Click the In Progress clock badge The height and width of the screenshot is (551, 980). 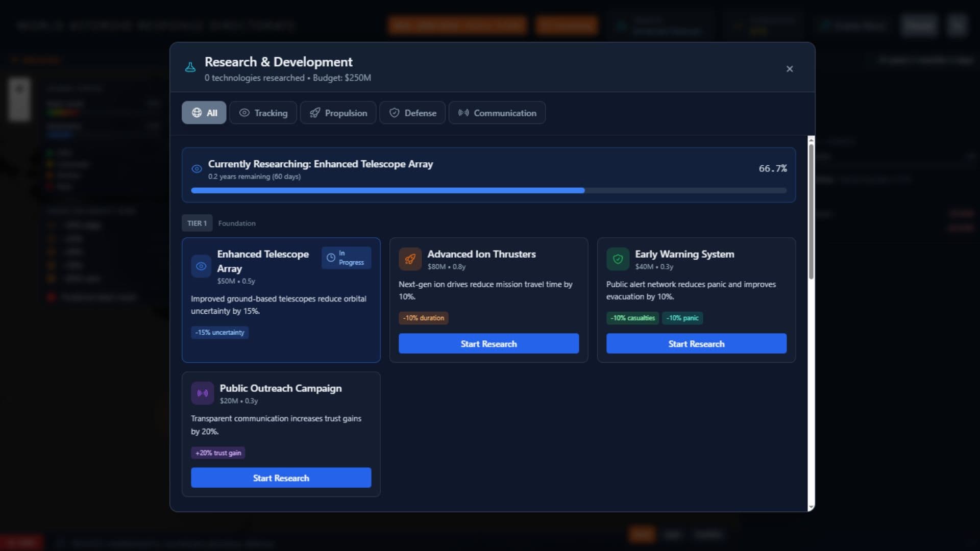[x=346, y=258]
